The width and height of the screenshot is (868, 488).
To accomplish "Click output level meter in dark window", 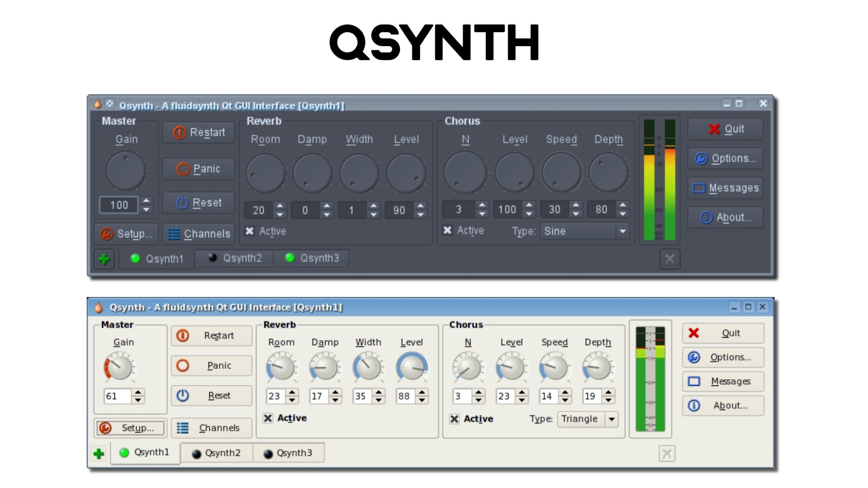I will (660, 180).
